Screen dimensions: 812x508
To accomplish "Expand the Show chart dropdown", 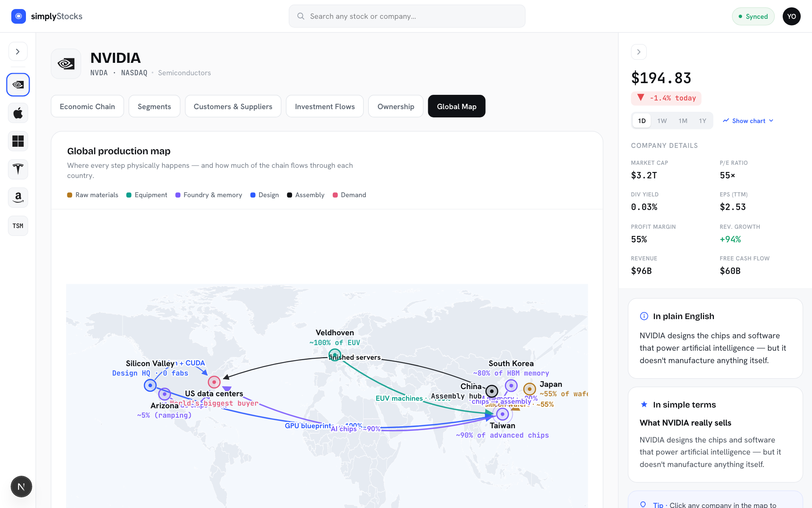I will pos(748,121).
